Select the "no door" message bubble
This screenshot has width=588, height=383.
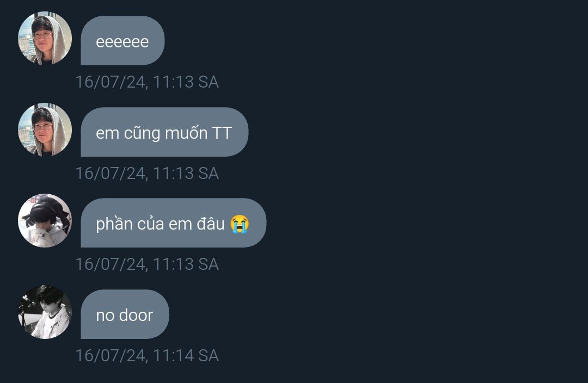tap(125, 314)
